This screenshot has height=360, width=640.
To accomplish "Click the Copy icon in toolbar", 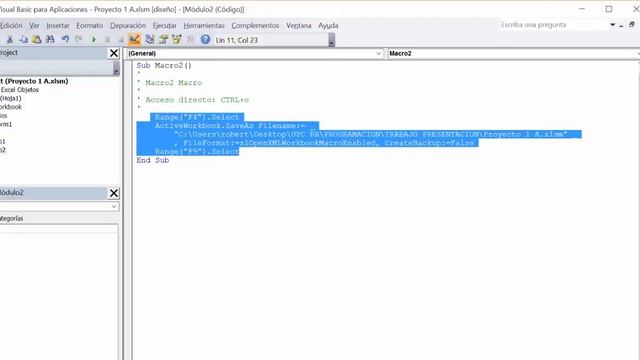I will pyautogui.click(x=23, y=40).
